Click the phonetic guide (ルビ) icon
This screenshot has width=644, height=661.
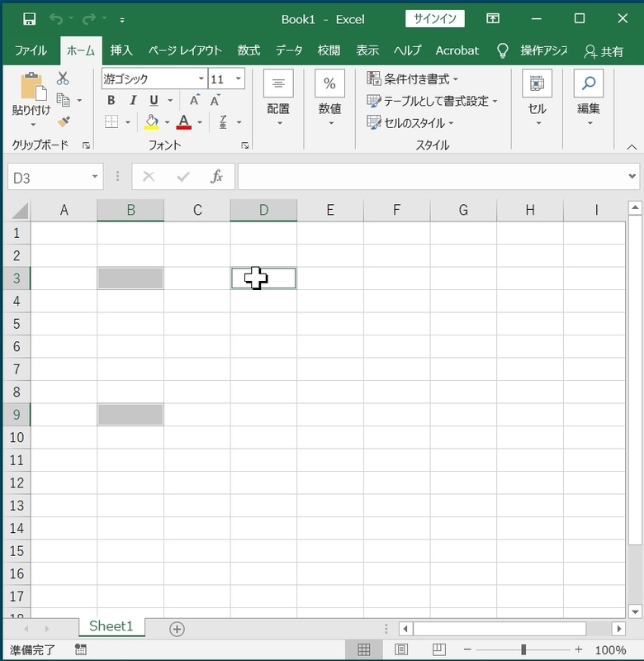[x=223, y=121]
